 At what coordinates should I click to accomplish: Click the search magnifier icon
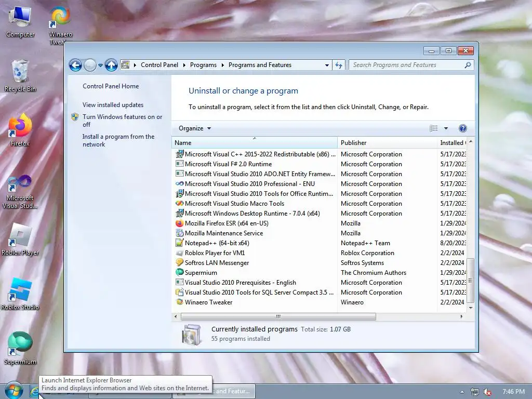click(x=468, y=65)
